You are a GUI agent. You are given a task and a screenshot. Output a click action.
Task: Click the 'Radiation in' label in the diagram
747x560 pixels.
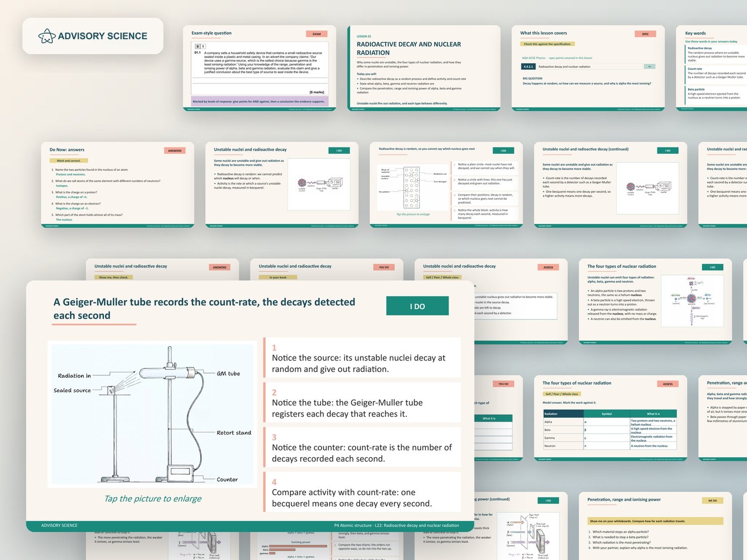[x=74, y=376]
